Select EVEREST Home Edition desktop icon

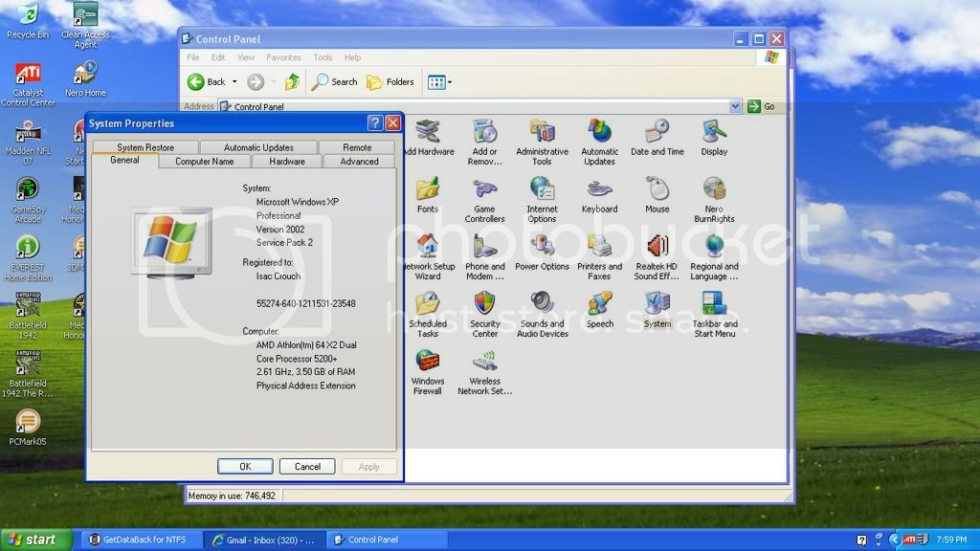click(x=28, y=258)
